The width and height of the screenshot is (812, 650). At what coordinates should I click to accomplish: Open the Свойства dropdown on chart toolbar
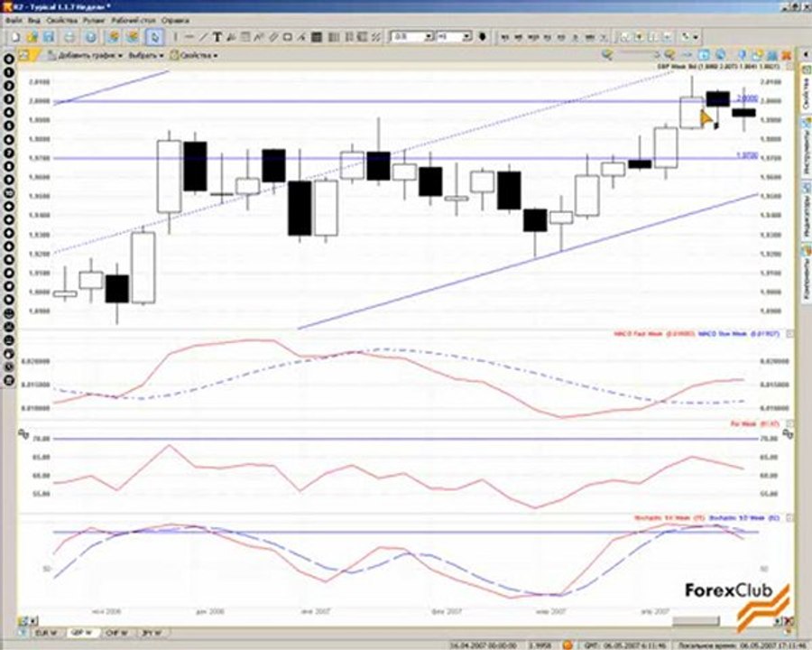[x=194, y=55]
